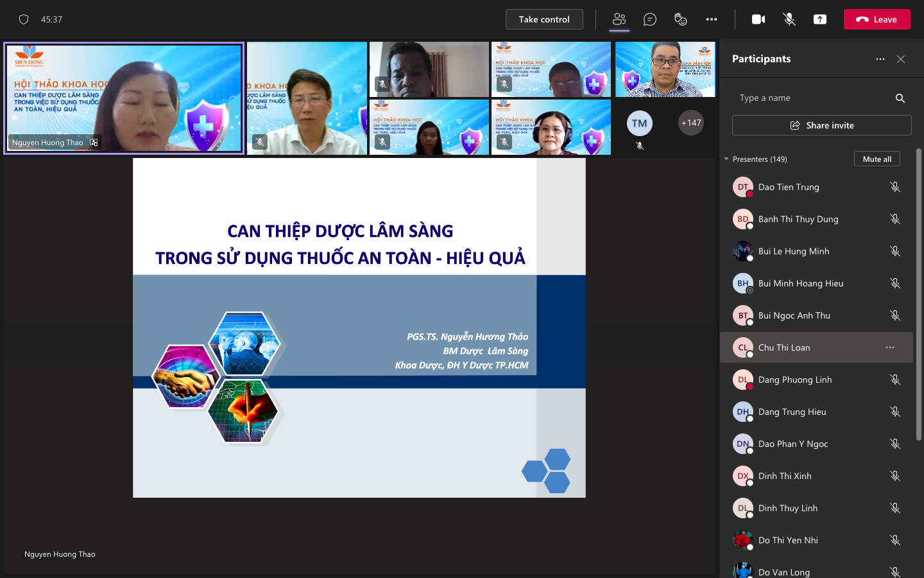Click the shield security icon near timer
This screenshot has width=924, height=578.
(24, 19)
